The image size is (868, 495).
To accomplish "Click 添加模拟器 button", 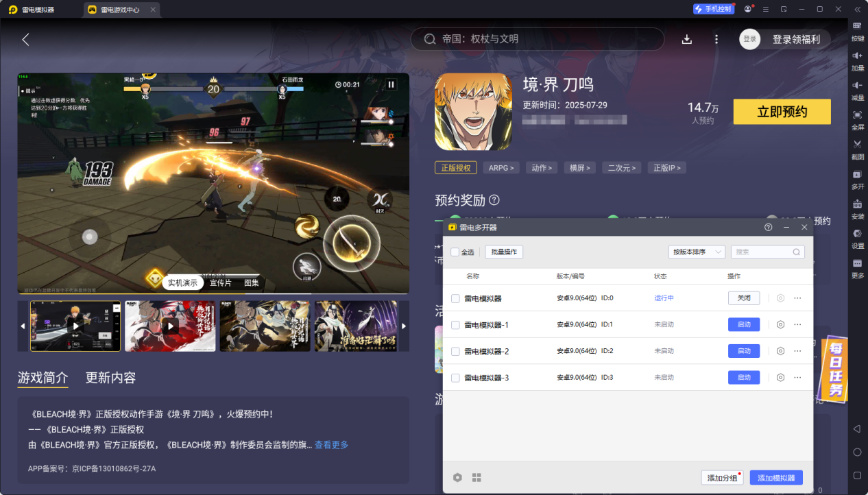I will (x=776, y=478).
